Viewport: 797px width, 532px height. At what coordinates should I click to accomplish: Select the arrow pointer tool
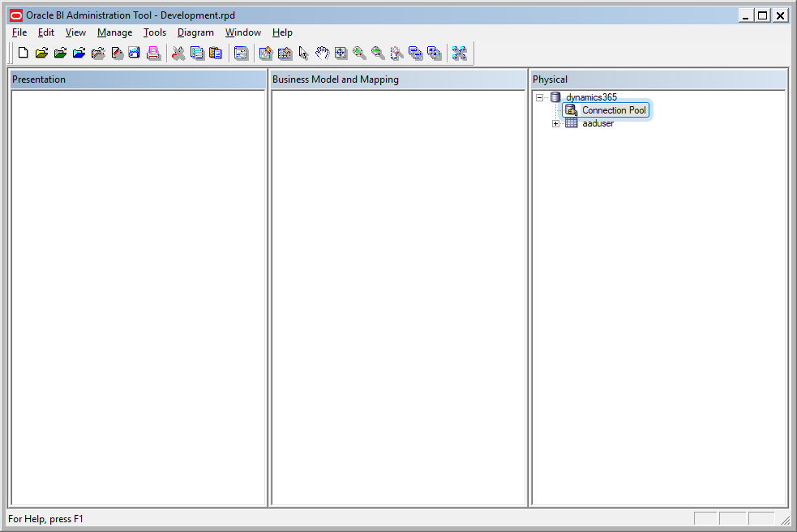pos(303,54)
